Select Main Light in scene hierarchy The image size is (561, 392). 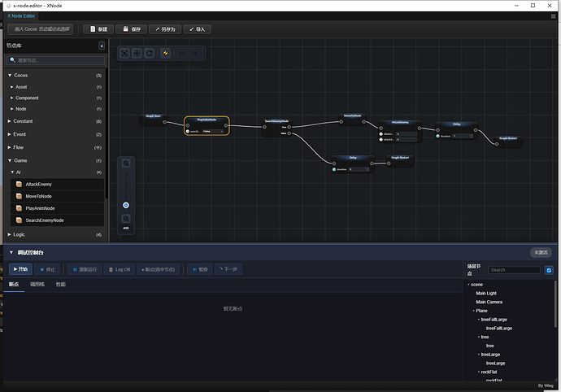pos(486,294)
